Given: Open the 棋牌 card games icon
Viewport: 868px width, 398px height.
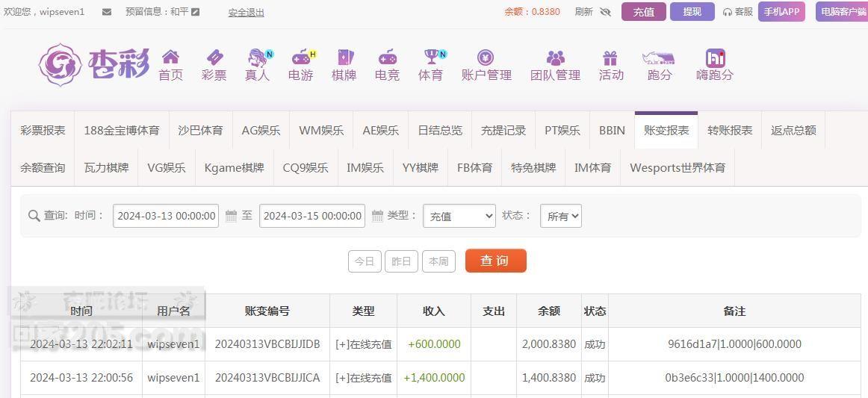Looking at the screenshot, I should (x=344, y=57).
